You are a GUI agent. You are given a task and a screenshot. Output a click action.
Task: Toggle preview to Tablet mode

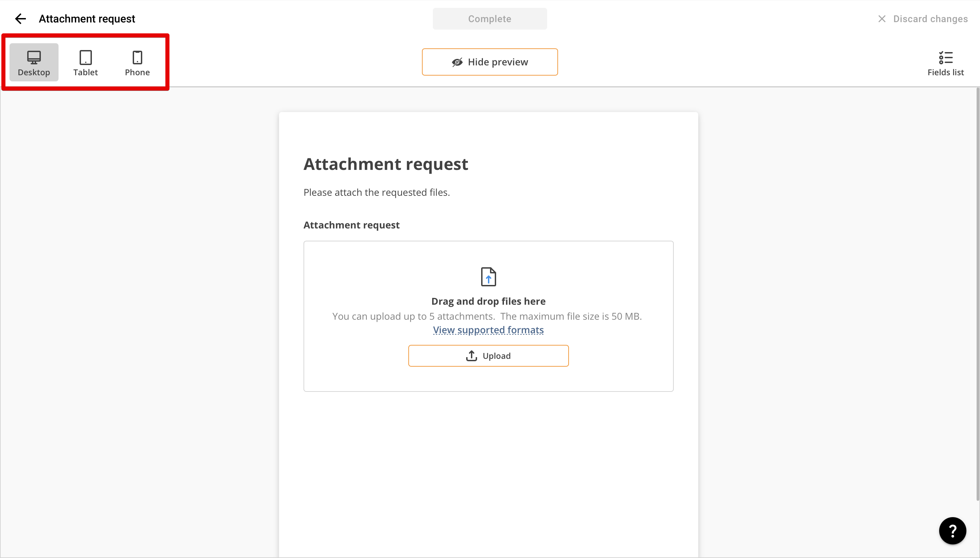[x=85, y=62]
